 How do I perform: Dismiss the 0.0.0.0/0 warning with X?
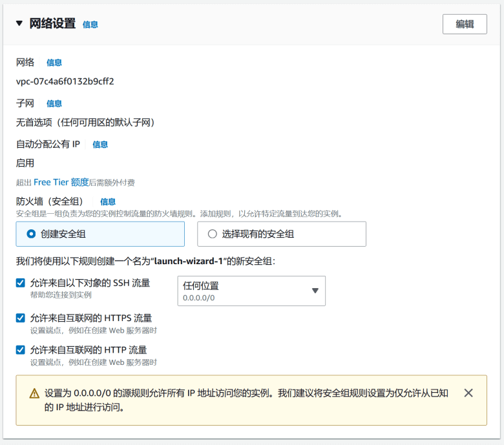click(468, 393)
